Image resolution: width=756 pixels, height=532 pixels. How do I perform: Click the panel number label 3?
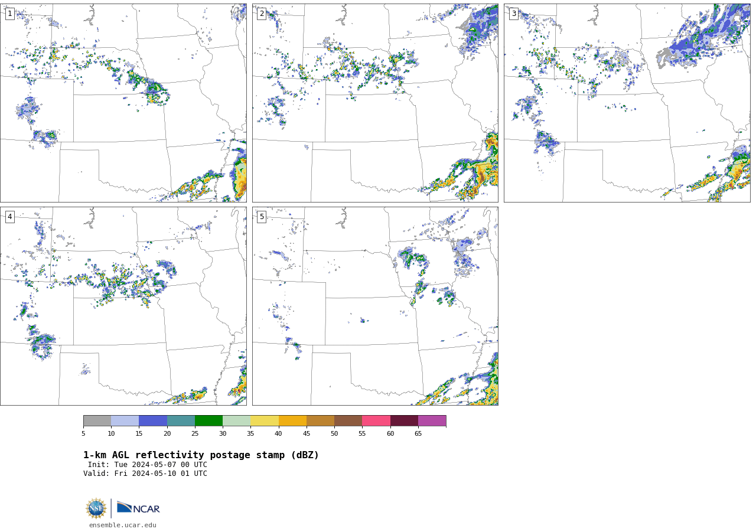tap(513, 14)
